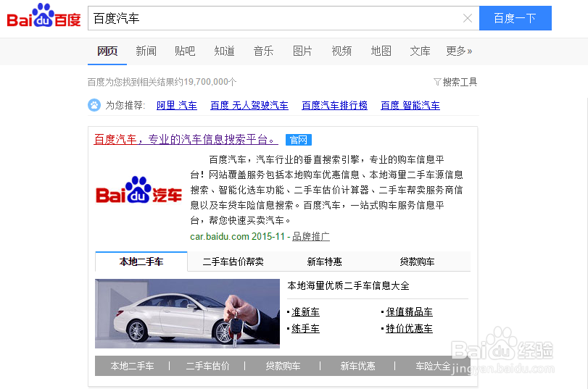This screenshot has width=588, height=389.
Task: Select the 本地二手车 tab
Action: click(141, 262)
